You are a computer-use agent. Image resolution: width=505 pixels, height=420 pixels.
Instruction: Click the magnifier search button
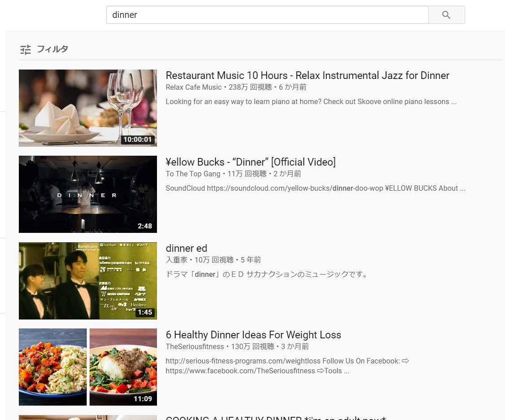446,15
